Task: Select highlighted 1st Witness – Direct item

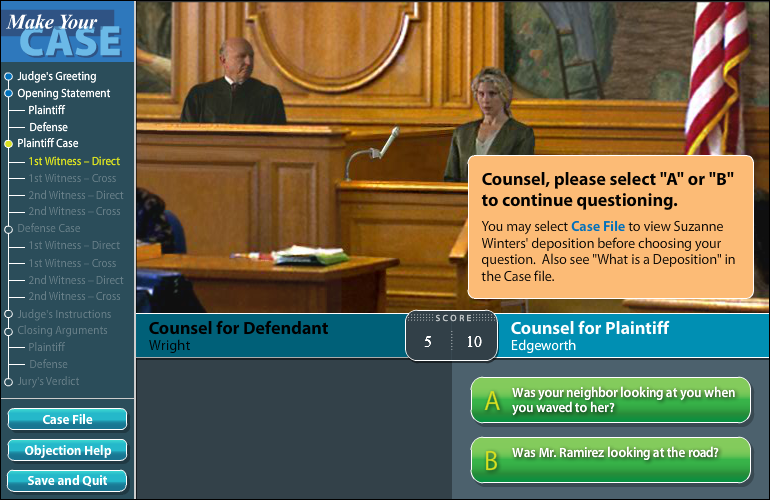Action: [x=74, y=161]
